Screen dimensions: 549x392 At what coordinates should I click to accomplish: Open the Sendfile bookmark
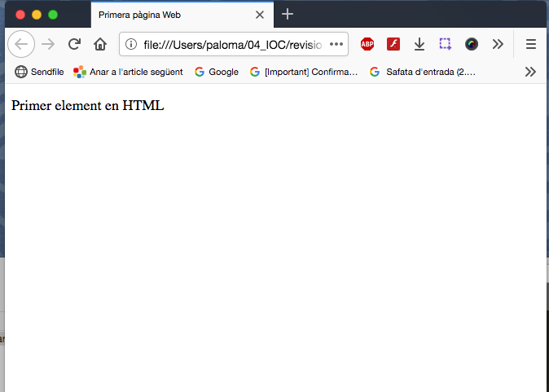[39, 72]
